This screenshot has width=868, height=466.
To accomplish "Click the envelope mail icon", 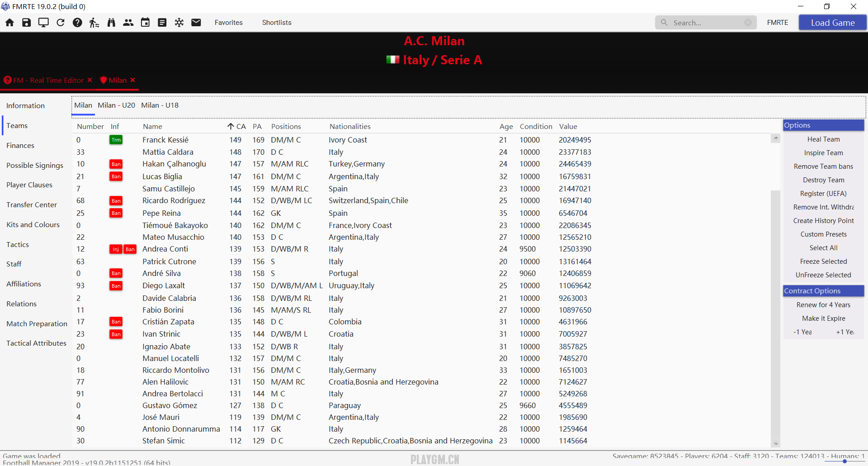I will [196, 23].
